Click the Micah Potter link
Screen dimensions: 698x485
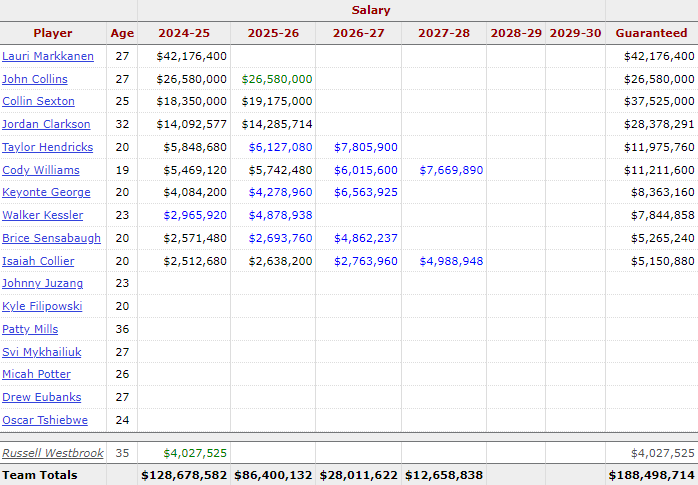(x=36, y=374)
